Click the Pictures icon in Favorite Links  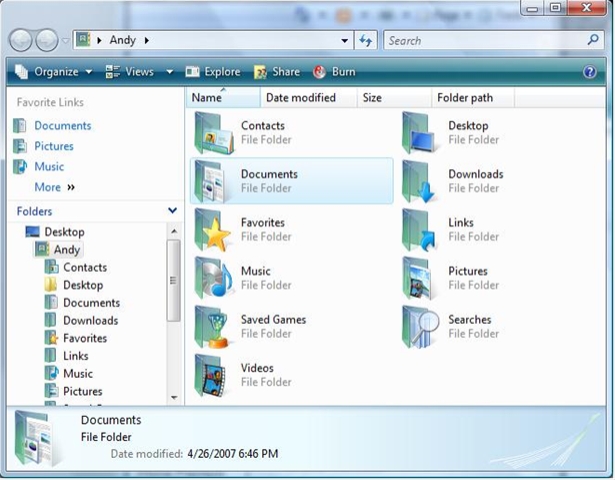tap(20, 146)
